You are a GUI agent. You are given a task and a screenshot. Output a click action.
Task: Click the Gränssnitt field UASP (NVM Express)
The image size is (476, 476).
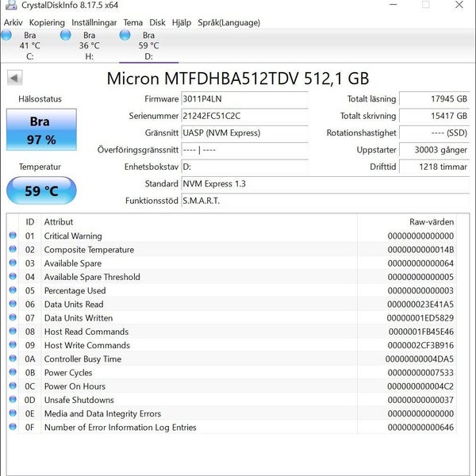click(244, 133)
